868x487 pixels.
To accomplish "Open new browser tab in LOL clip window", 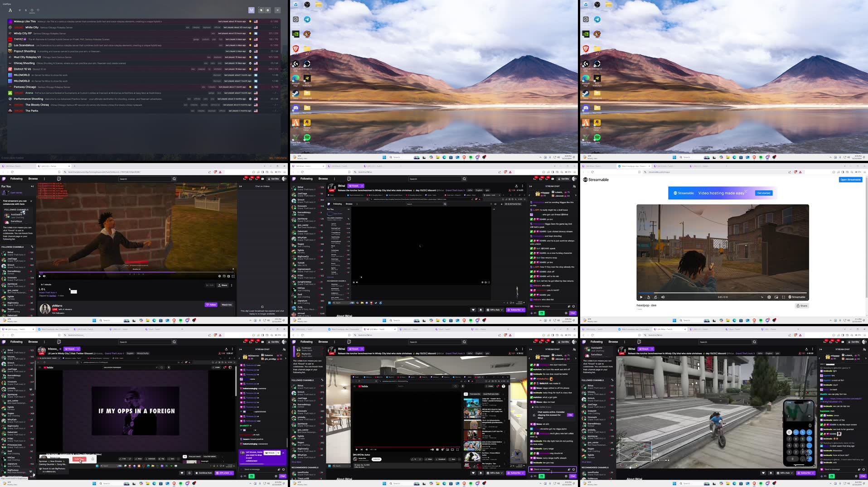I will 74,166.
